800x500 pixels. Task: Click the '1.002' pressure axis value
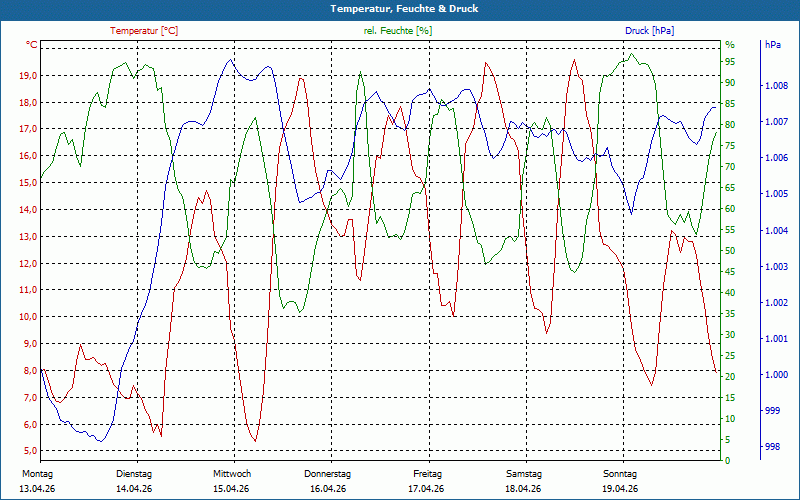[777, 303]
